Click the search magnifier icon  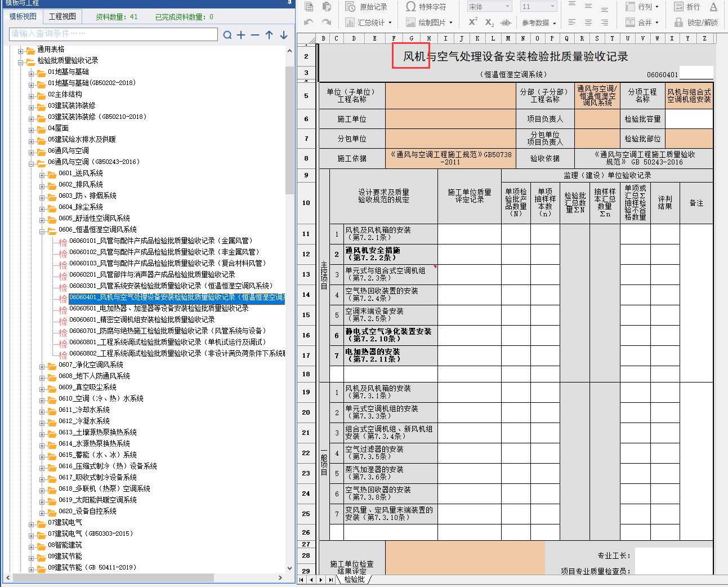click(x=227, y=35)
